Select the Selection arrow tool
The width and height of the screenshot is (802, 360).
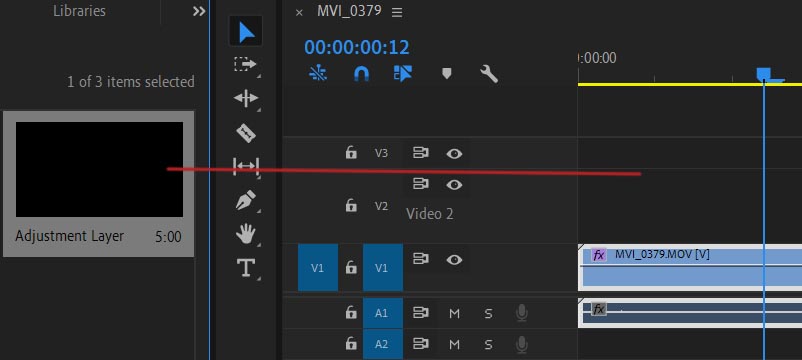(x=246, y=32)
